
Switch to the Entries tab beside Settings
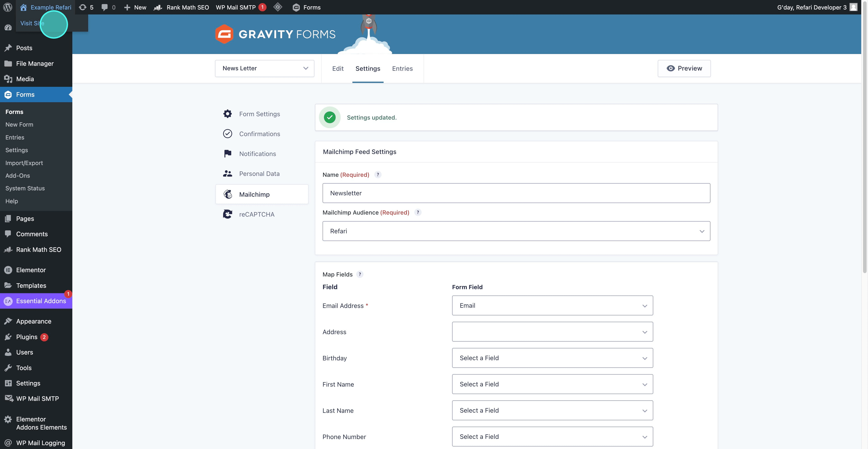click(x=402, y=69)
